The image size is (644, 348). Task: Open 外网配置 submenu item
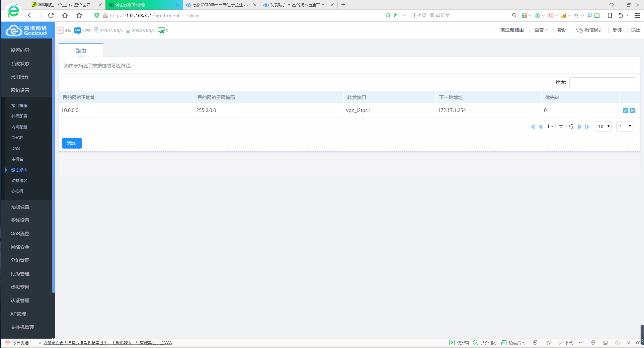[19, 116]
